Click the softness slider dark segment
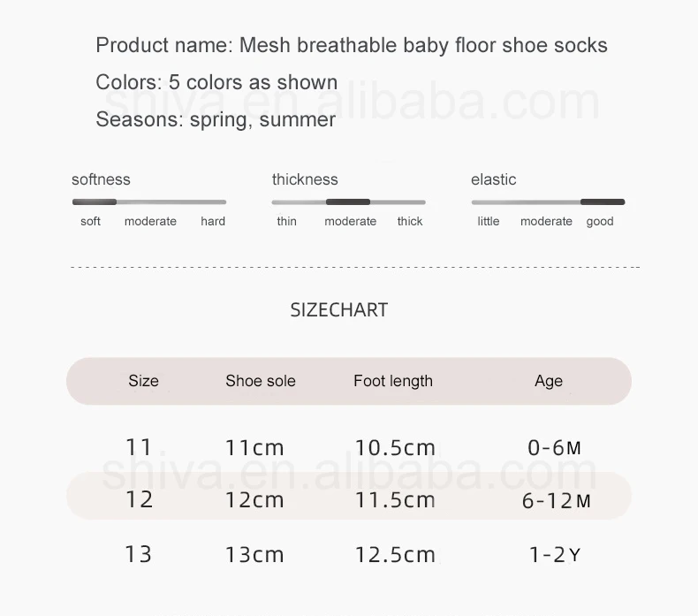 [x=95, y=202]
